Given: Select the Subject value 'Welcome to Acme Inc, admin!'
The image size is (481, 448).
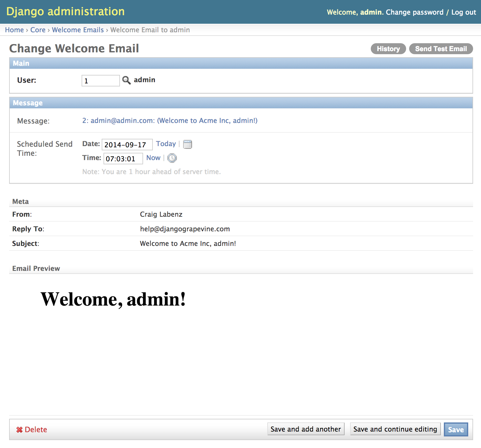Looking at the screenshot, I should pos(188,243).
